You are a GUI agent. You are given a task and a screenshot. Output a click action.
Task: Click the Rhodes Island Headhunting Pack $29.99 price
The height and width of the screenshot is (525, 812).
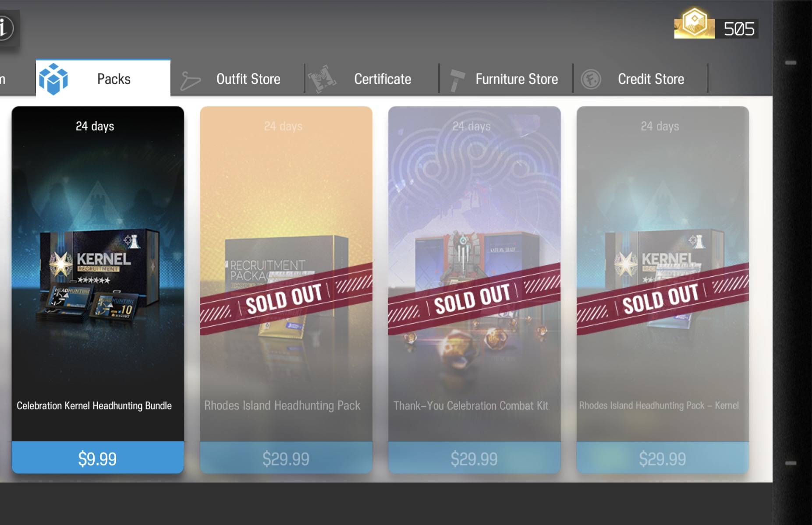(x=286, y=458)
